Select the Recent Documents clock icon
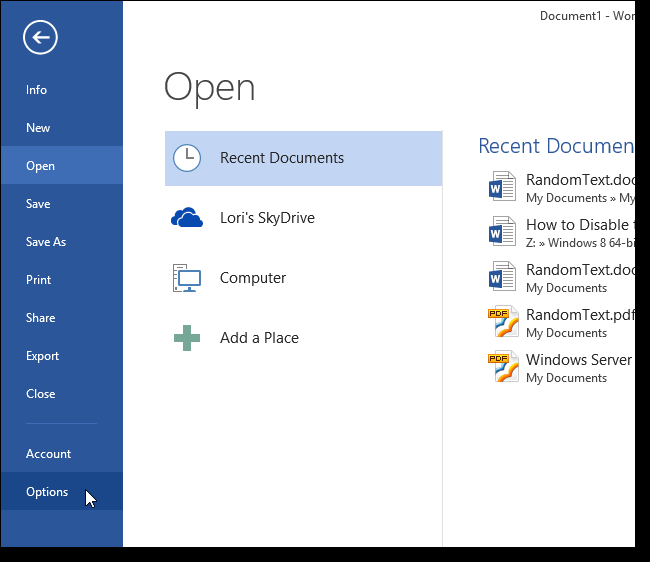650x562 pixels. click(x=187, y=158)
